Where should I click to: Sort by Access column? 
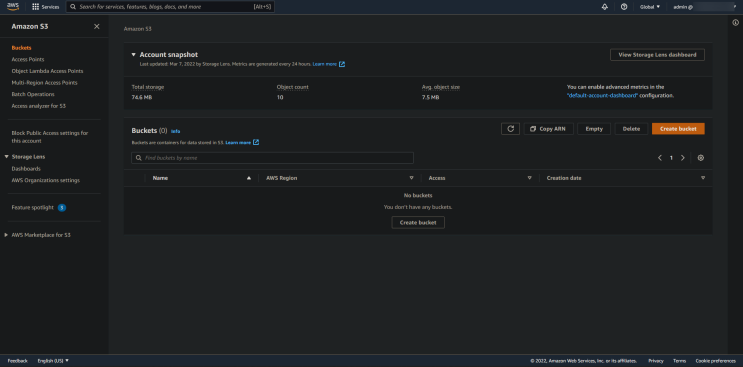[529, 178]
